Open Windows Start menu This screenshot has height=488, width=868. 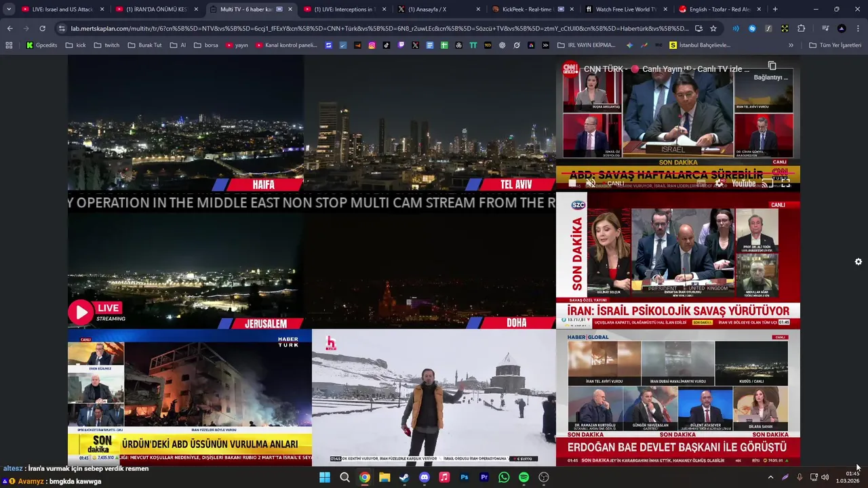click(325, 477)
